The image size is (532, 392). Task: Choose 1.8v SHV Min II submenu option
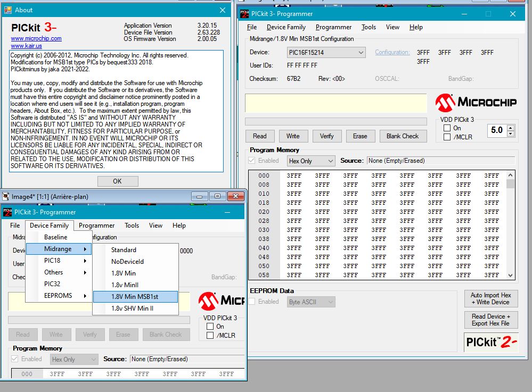135,308
